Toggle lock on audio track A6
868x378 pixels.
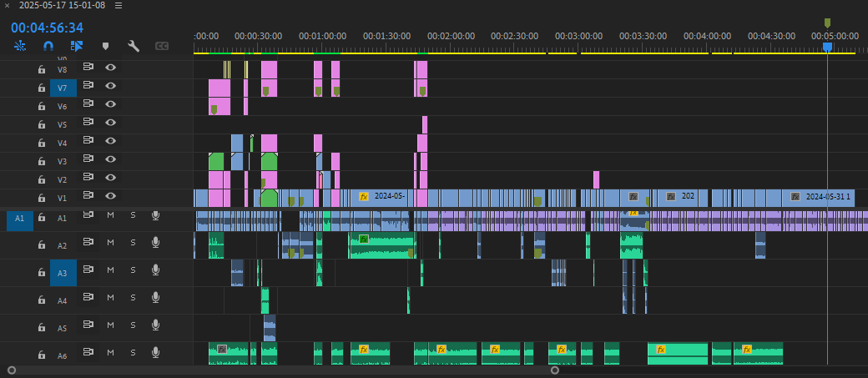click(x=42, y=355)
